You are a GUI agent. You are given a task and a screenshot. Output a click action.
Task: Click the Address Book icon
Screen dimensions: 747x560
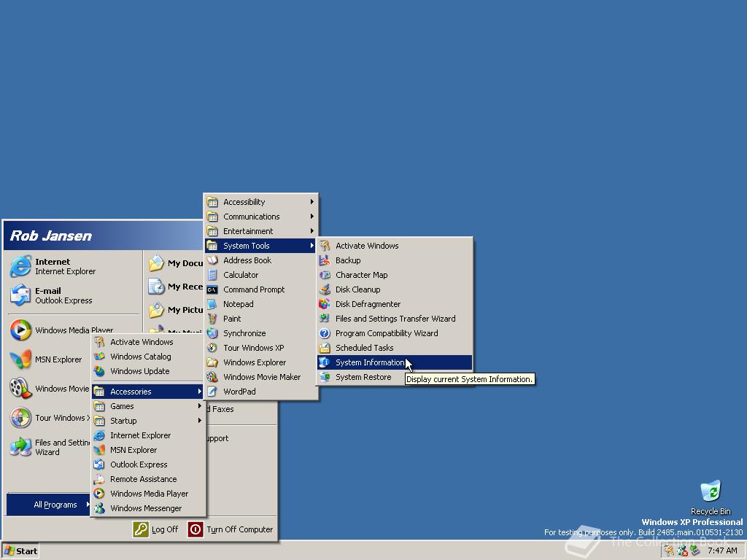click(212, 260)
